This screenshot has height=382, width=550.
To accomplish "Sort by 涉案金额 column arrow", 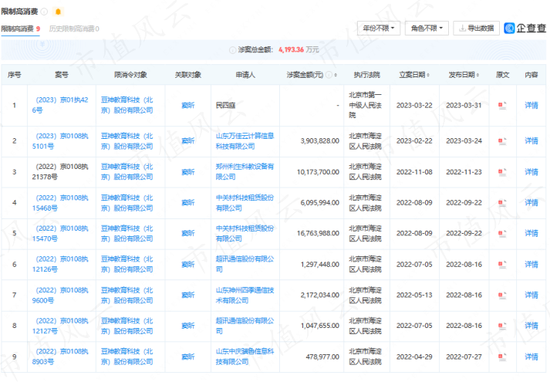I will [336, 75].
